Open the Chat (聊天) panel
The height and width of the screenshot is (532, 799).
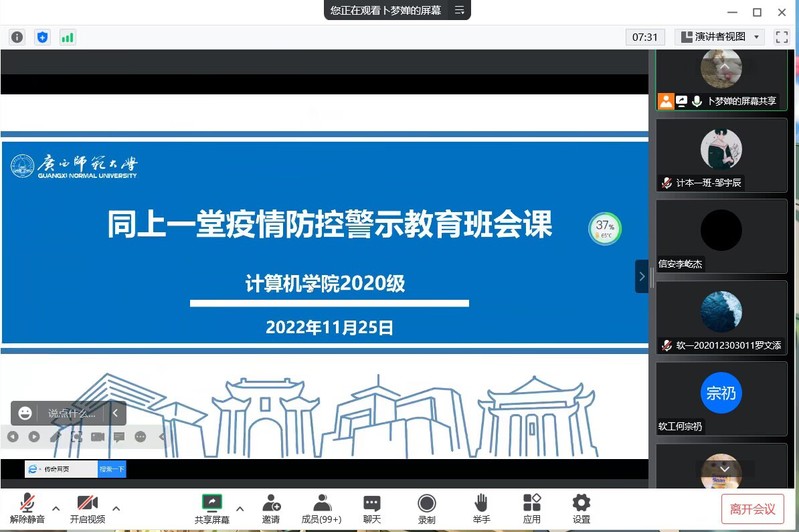pos(372,507)
